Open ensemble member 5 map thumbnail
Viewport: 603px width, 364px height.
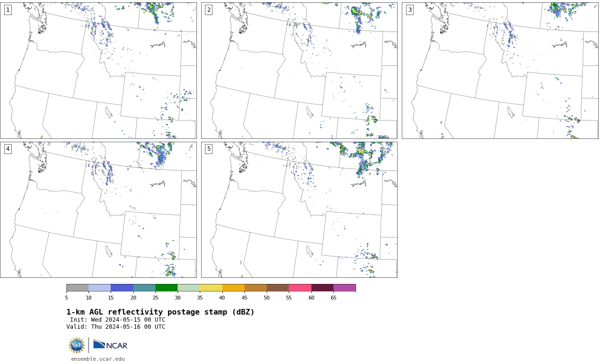(299, 210)
